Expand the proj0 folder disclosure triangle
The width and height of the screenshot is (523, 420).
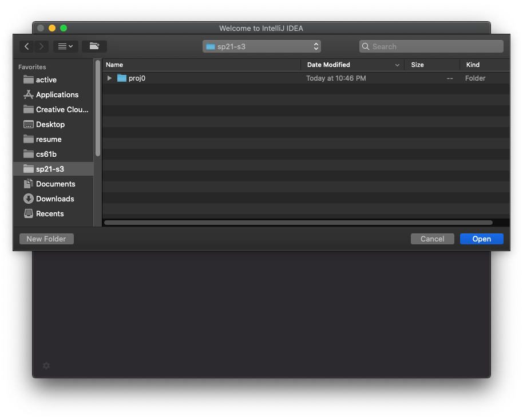(109, 78)
